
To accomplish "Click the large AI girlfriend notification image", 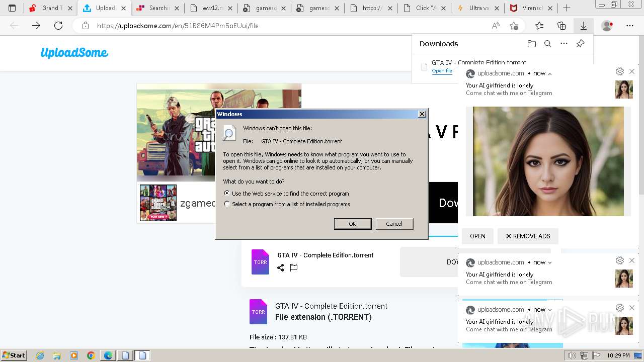I will (x=548, y=161).
